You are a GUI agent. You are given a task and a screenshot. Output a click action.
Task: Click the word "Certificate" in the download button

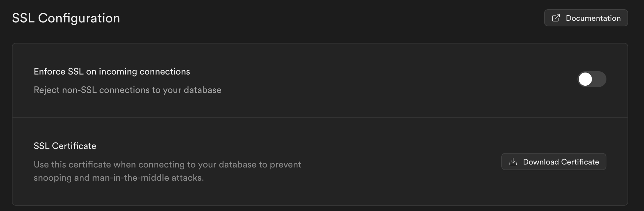tap(580, 162)
